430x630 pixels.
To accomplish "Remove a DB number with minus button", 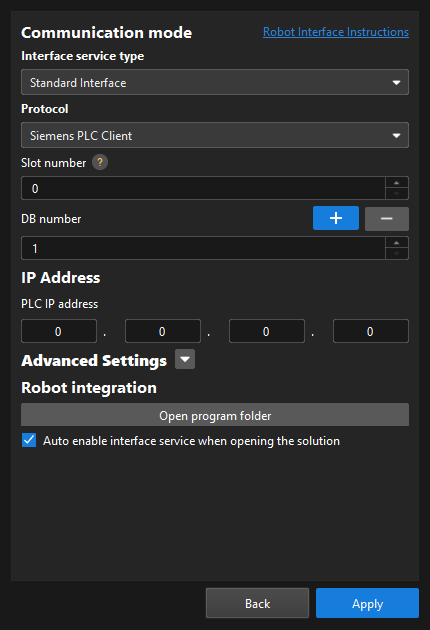I will click(387, 219).
